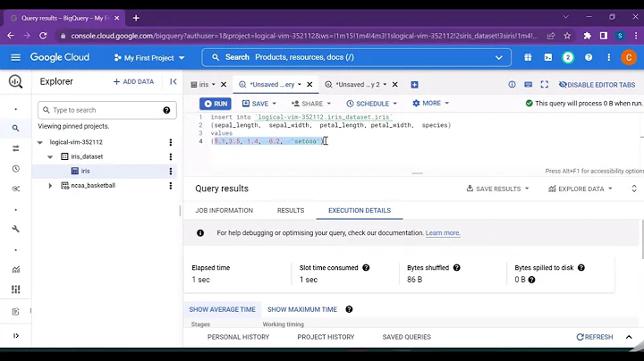Open the SCHEDULE dropdown menu
Image resolution: width=644 pixels, height=361 pixels.
point(395,104)
